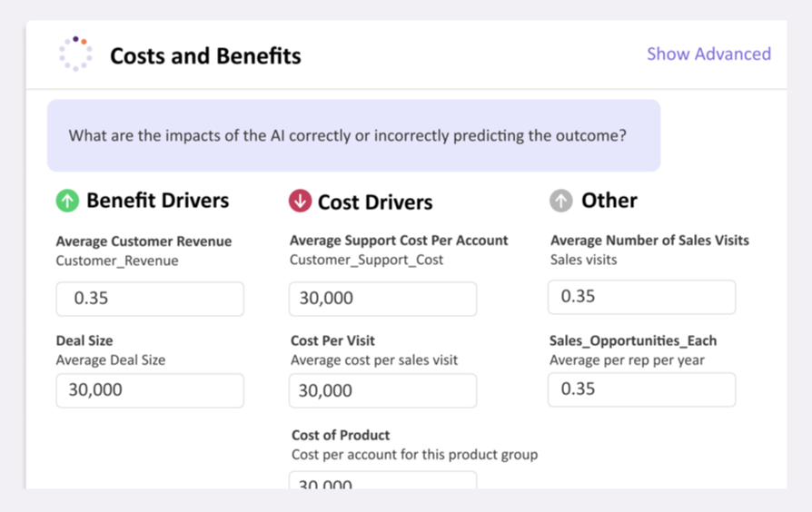The width and height of the screenshot is (812, 512).
Task: Click the dotted circle logo icon
Action: coord(75,54)
